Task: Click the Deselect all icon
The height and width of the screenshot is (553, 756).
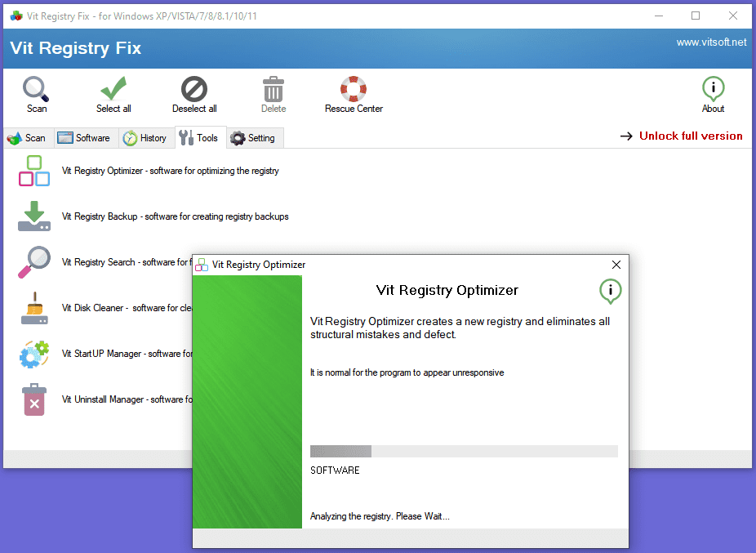Action: point(194,89)
